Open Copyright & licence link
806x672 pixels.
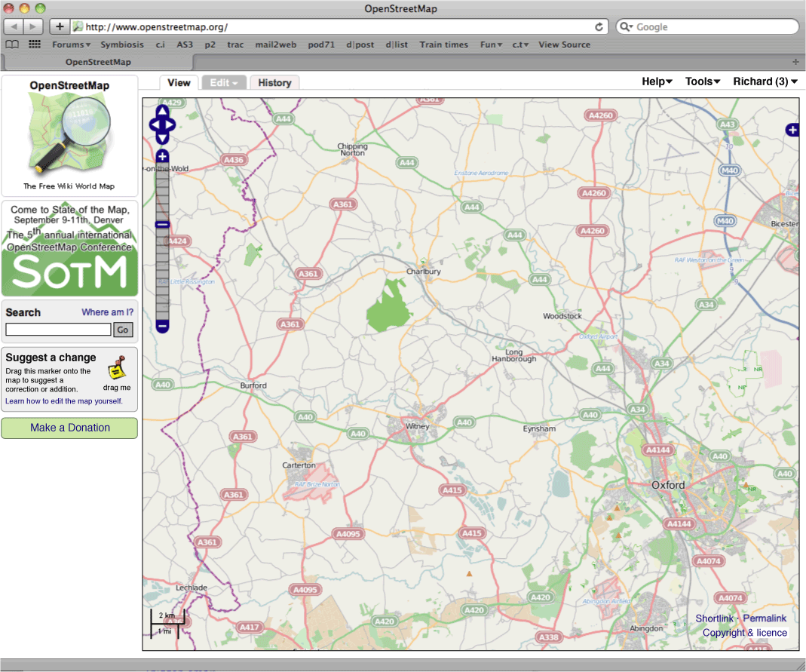click(744, 633)
